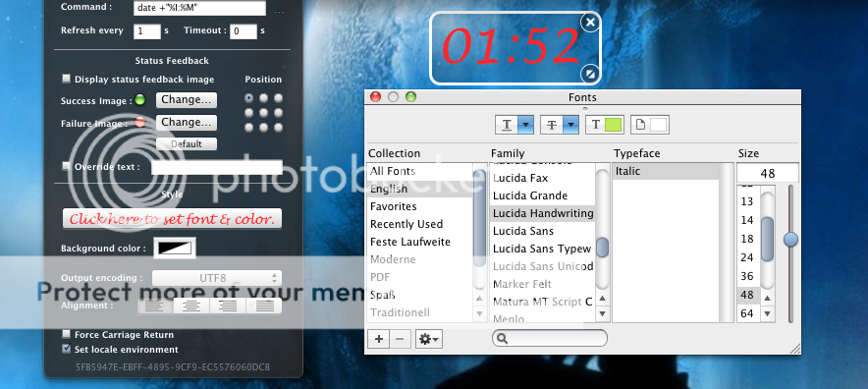The height and width of the screenshot is (389, 868).
Task: Click the font size slider knob
Action: pos(790,240)
